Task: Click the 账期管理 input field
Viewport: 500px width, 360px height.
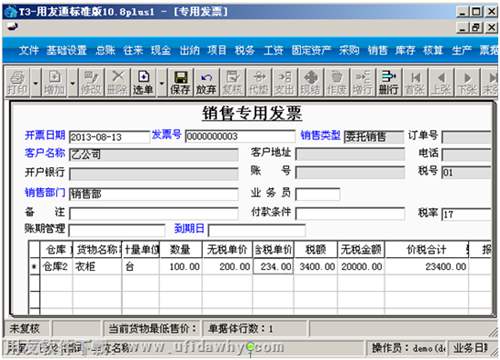Action: [x=117, y=230]
